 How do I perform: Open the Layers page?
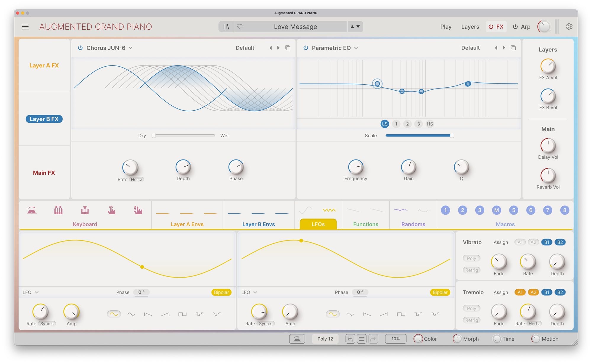[470, 27]
